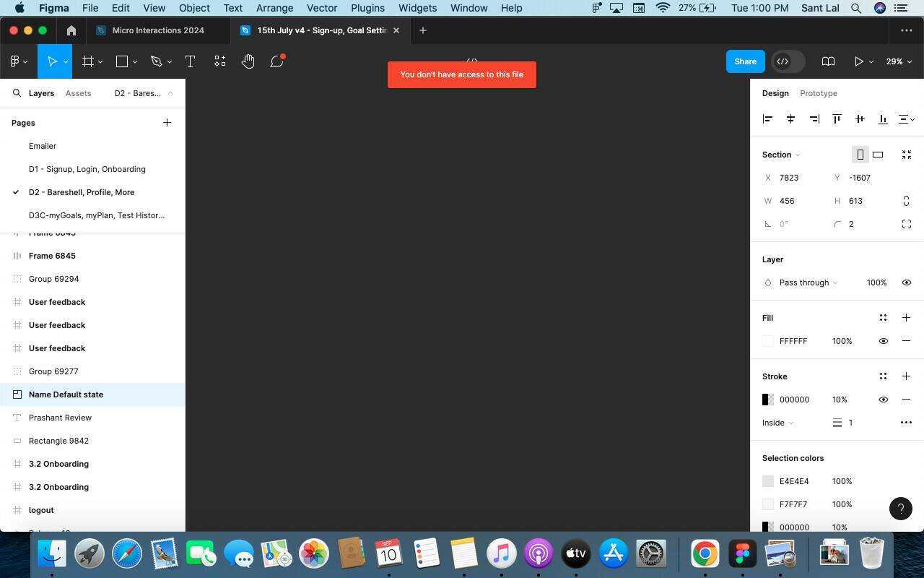Select the Rectangle shape tool
This screenshot has height=578, width=924.
(122, 62)
